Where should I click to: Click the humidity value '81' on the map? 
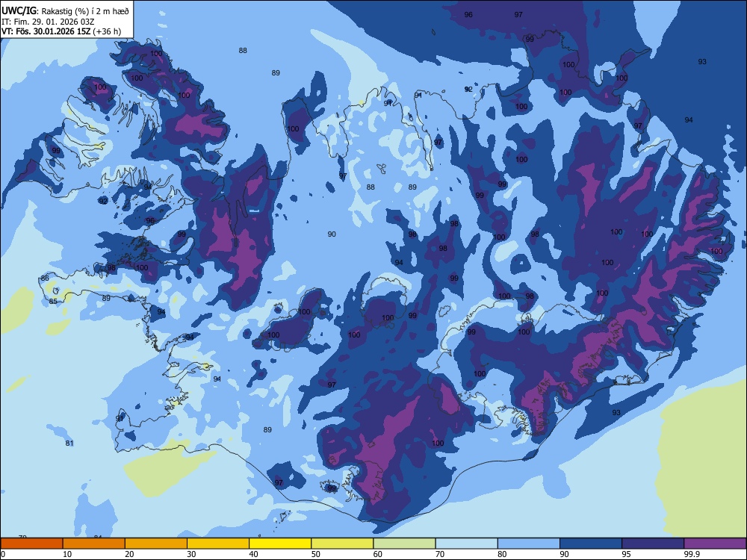tap(69, 443)
